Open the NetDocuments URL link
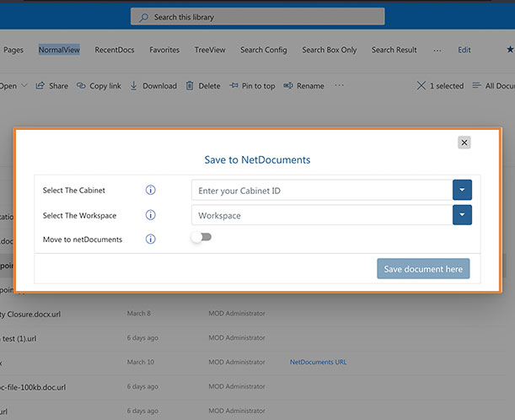Image resolution: width=515 pixels, height=420 pixels. click(318, 362)
